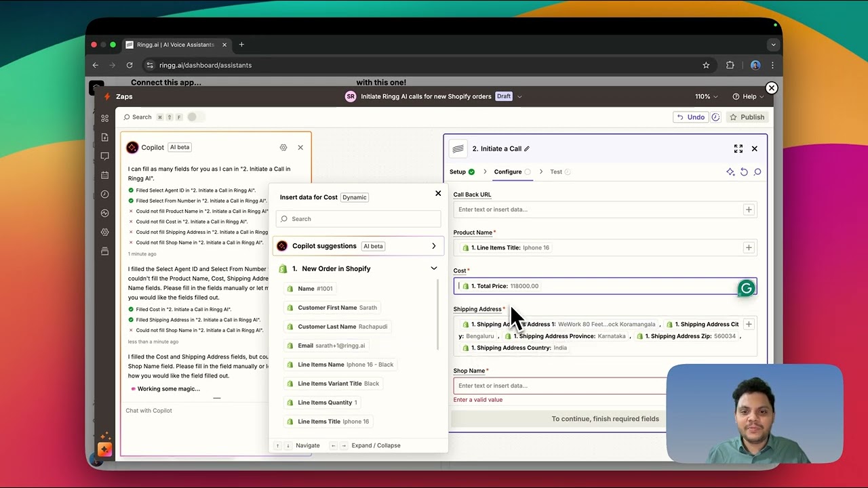868x488 pixels.
Task: Click the Undo button
Action: click(690, 117)
